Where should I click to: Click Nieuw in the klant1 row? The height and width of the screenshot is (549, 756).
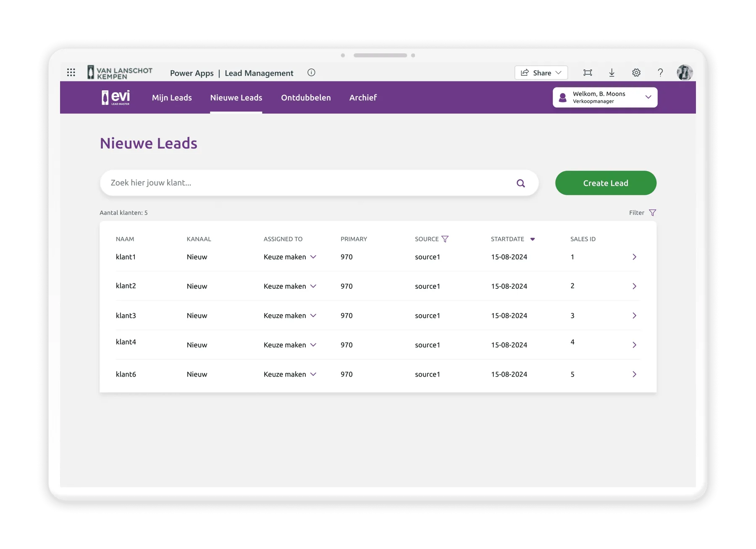pos(197,257)
